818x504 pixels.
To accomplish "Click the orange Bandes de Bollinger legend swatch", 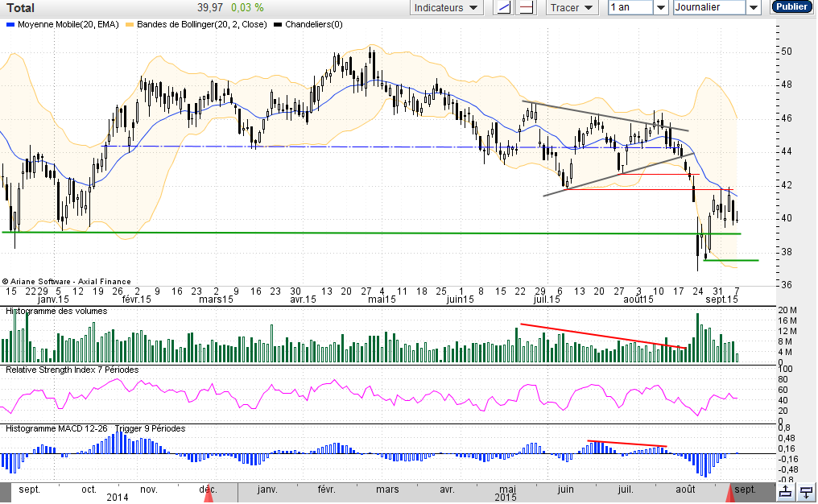I will pos(130,24).
